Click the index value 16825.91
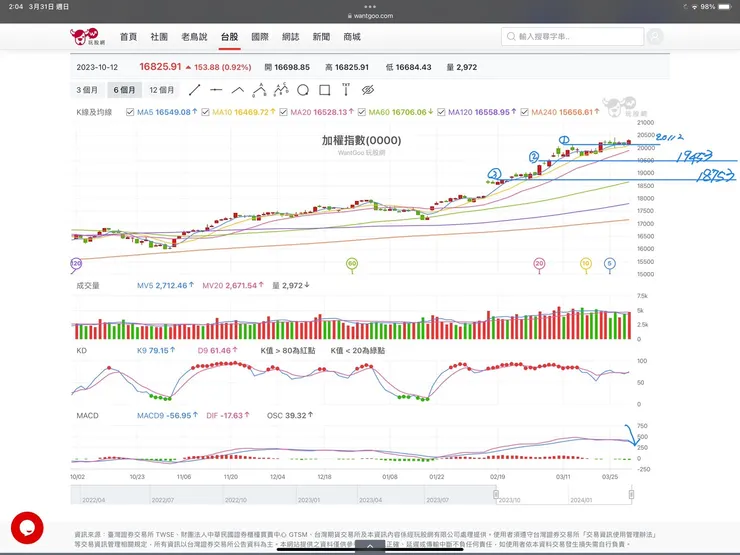Image resolution: width=740 pixels, height=555 pixels. [160, 67]
